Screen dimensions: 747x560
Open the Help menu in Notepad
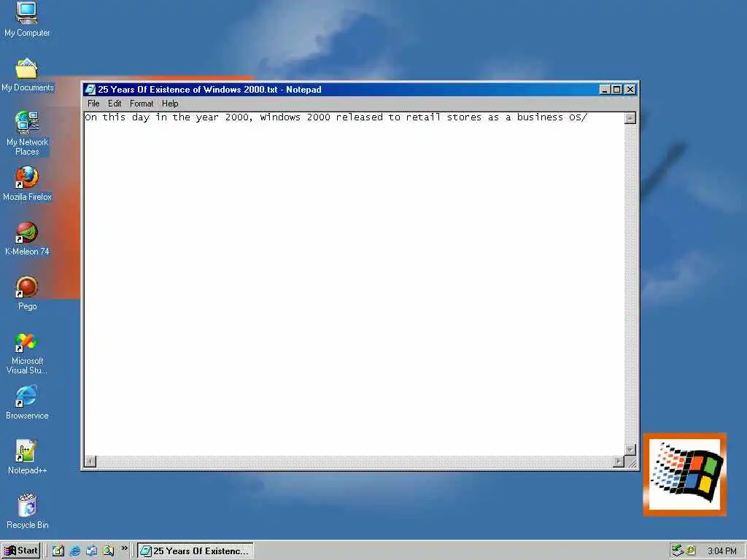pyautogui.click(x=170, y=104)
